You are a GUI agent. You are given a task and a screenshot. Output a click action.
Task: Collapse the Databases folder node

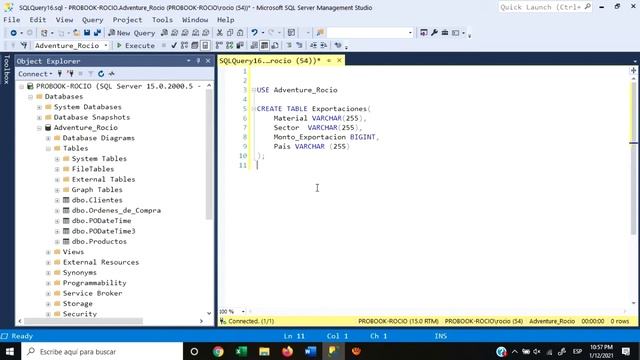(x=30, y=97)
